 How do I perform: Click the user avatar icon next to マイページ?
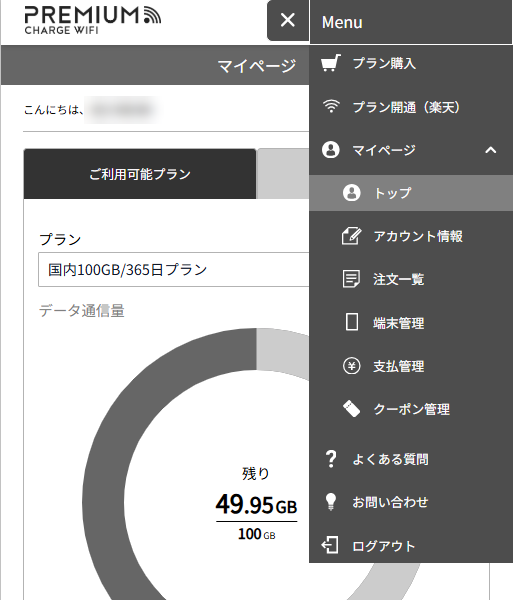click(331, 150)
